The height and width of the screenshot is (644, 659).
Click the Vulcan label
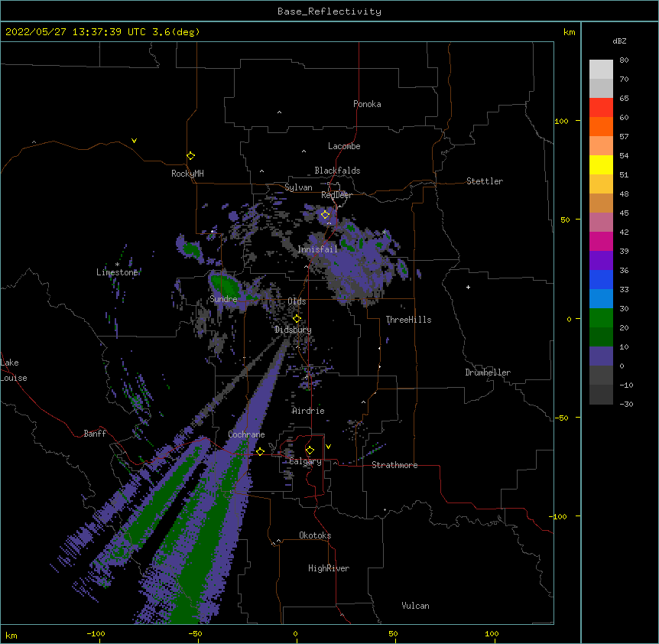click(x=415, y=606)
